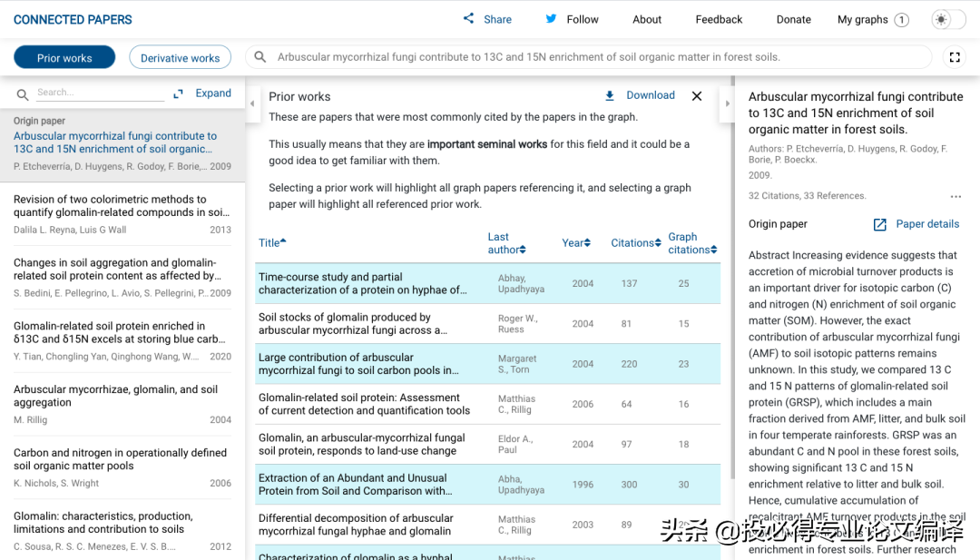Select 'Changes in soil aggregation and glomalin' paper
The width and height of the screenshot is (980, 560).
tap(122, 278)
